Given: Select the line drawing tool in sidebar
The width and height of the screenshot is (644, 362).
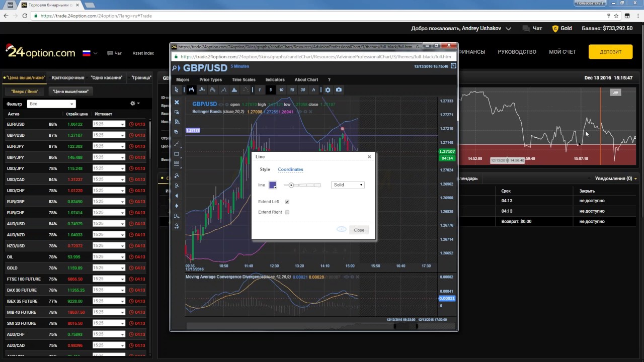Looking at the screenshot, I should pos(177,144).
